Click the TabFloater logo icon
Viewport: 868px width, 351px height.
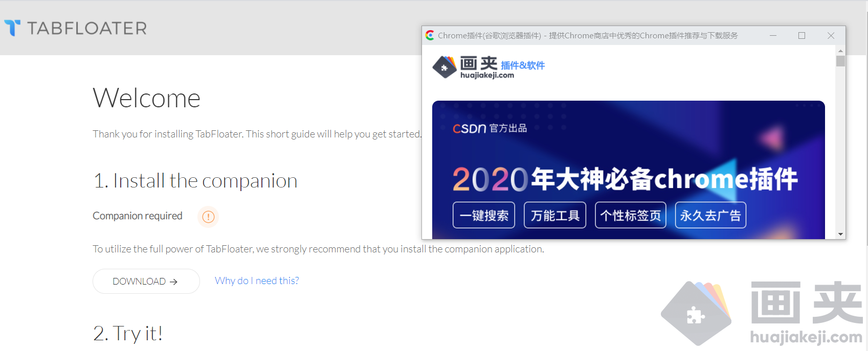tap(12, 28)
